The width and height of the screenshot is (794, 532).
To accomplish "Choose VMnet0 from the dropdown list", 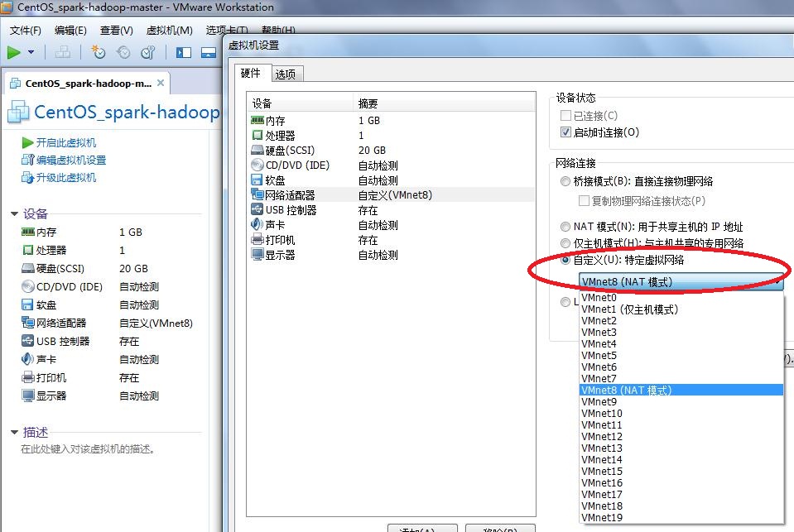I will 681,298.
